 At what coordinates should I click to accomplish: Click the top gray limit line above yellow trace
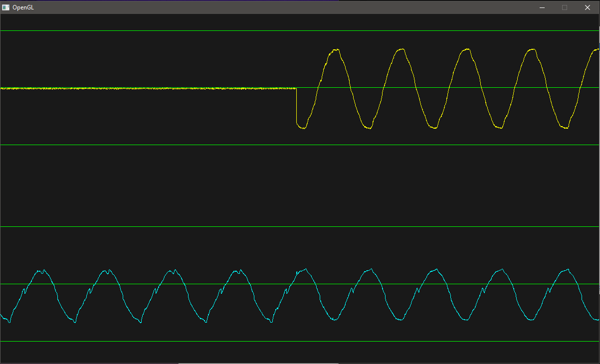coord(299,31)
